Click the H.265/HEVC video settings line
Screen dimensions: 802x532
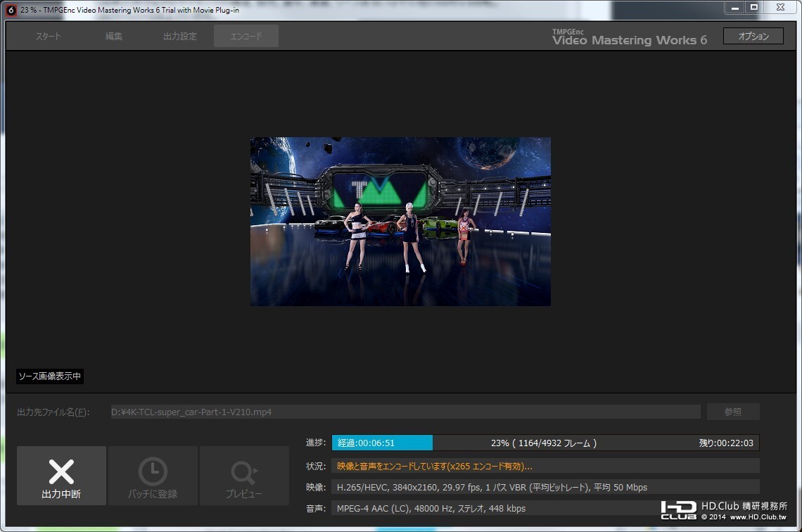[545, 487]
